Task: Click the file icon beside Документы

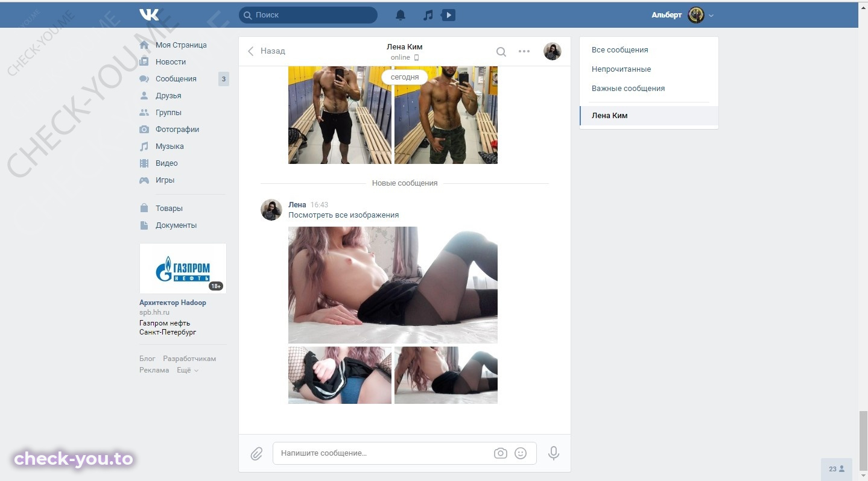Action: (144, 225)
